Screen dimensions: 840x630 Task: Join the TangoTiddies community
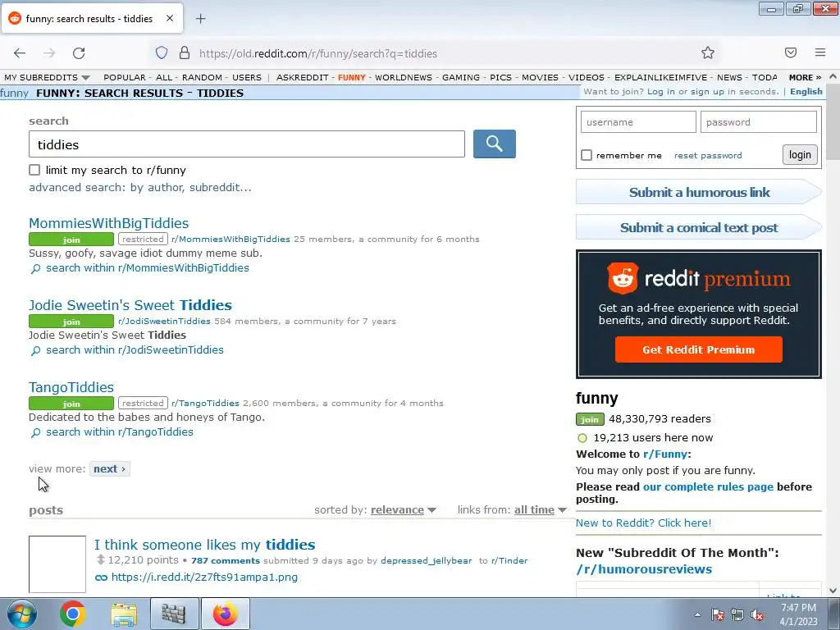coord(71,404)
